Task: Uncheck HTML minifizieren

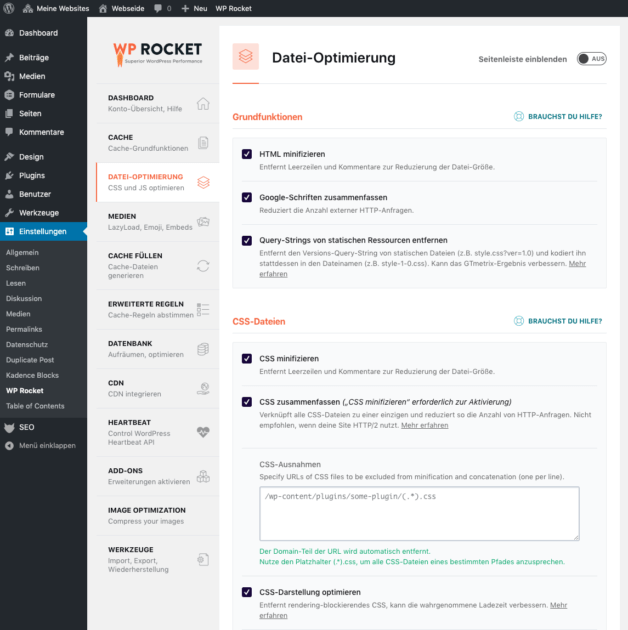Action: [x=247, y=154]
